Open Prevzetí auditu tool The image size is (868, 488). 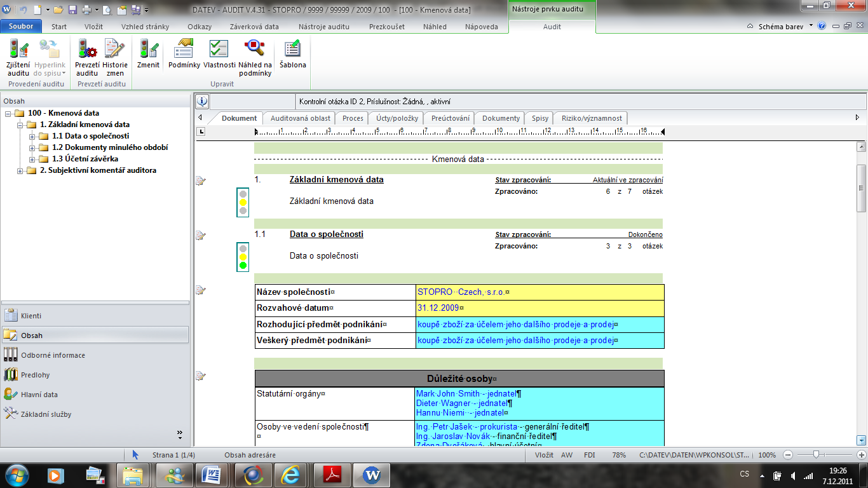(87, 57)
